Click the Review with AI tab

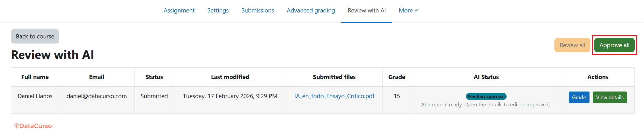367,10
